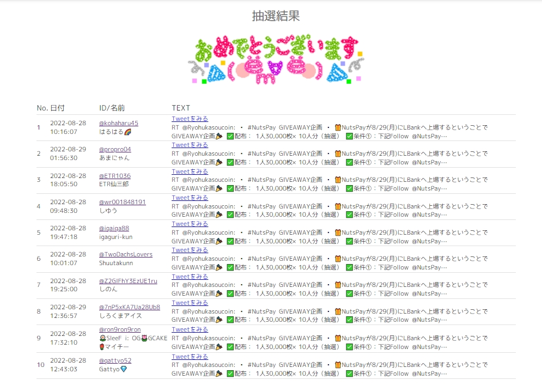Click the name 'しゆう'
Screen dimensions: 542x392
pos(108,210)
